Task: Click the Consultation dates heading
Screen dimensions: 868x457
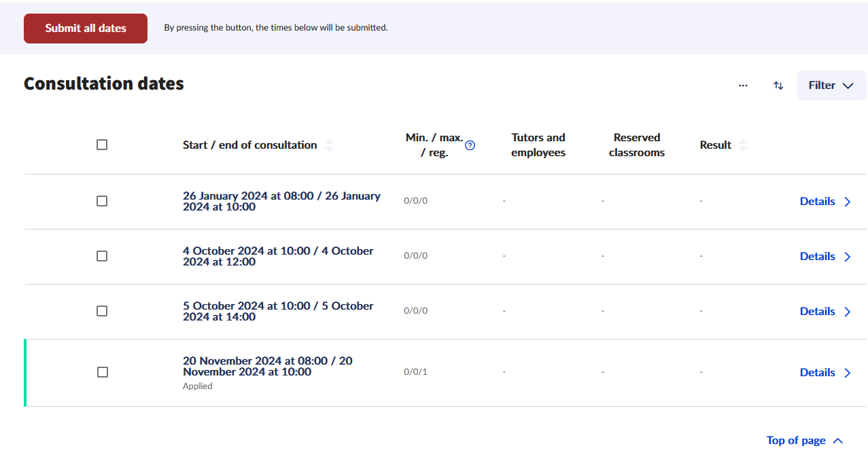Action: (x=104, y=84)
